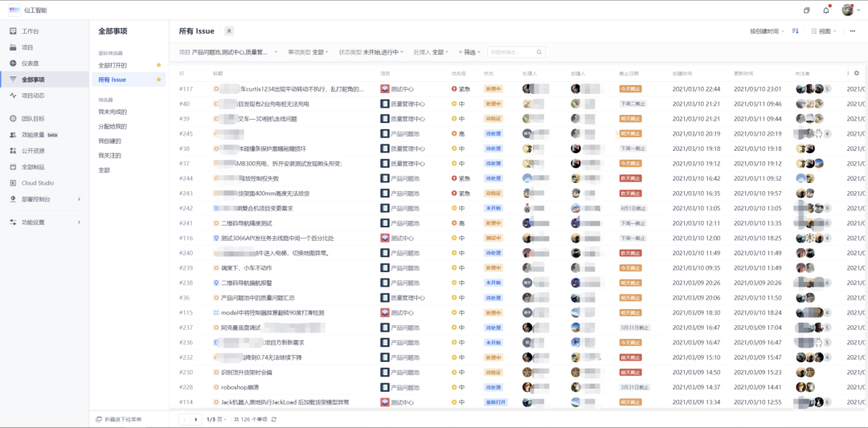Toggle 折叠进下拉菜单 at sidebar bottom
This screenshot has height=428, width=868.
pos(119,419)
